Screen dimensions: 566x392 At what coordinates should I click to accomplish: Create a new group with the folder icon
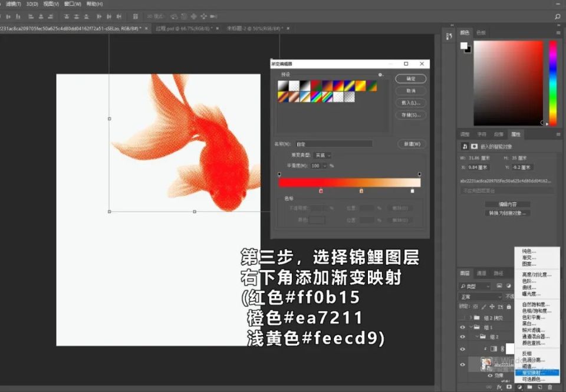(x=529, y=387)
